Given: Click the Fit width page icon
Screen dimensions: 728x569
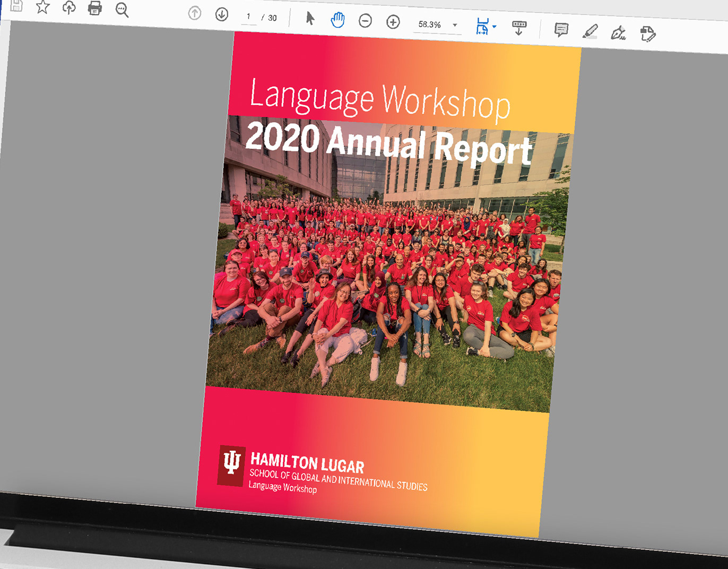Looking at the screenshot, I should click(482, 26).
